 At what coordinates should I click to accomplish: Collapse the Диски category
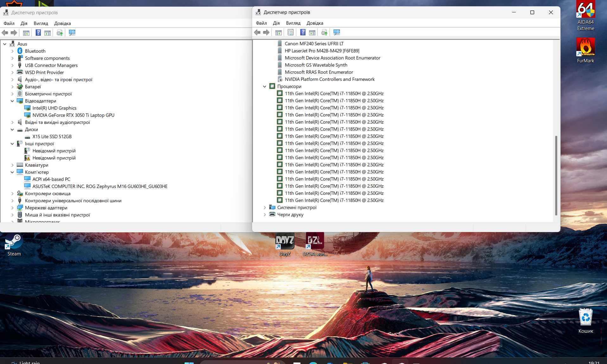click(x=12, y=129)
